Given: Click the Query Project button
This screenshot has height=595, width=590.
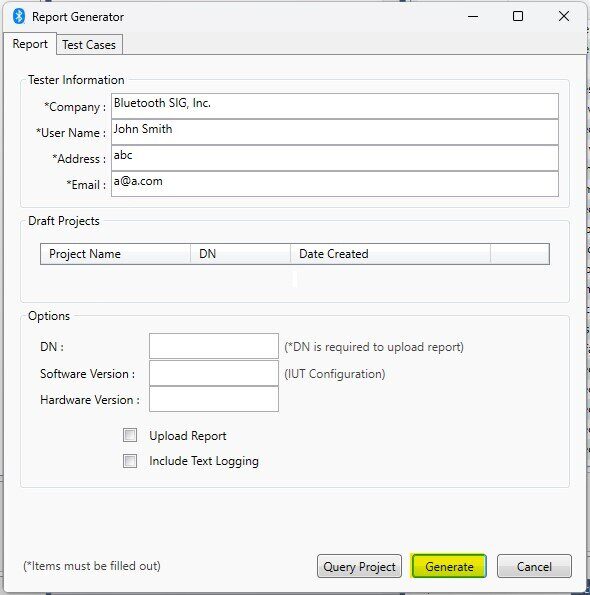Looking at the screenshot, I should (359, 566).
